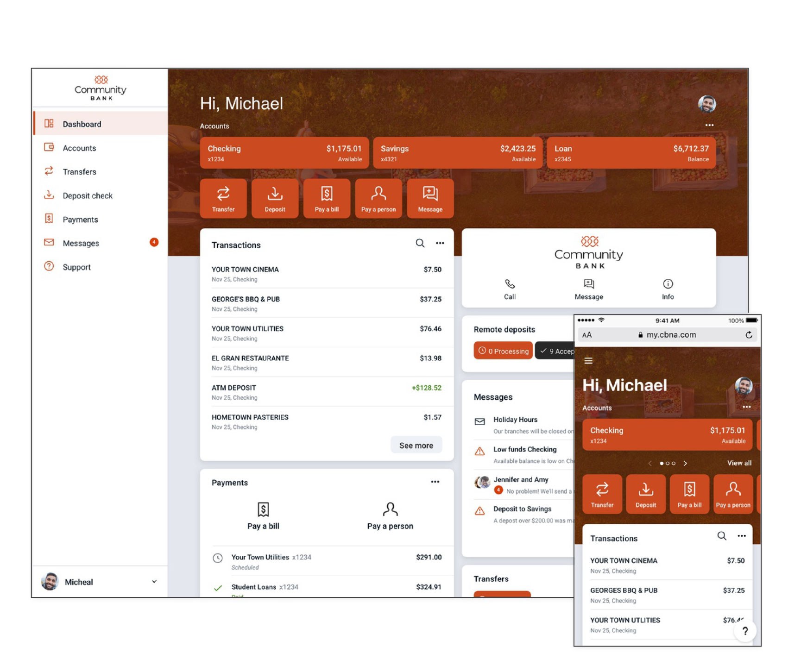Open desktop Transactions panel ellipsis menu

[440, 243]
